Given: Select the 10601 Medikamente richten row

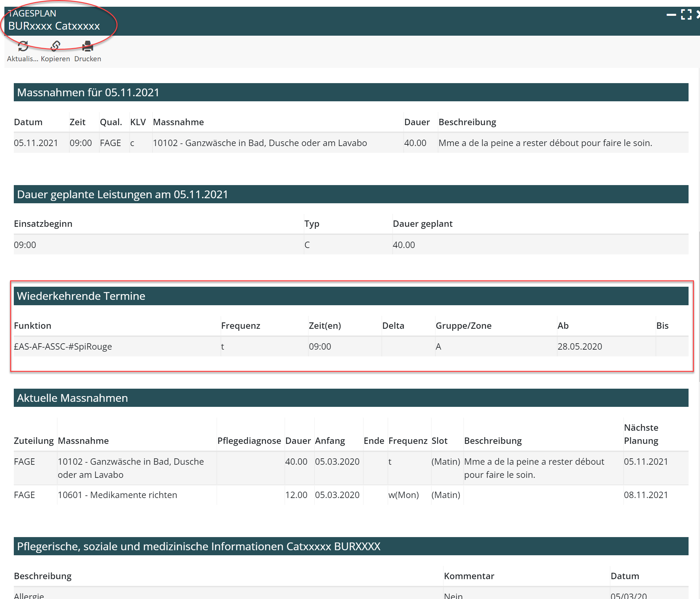Looking at the screenshot, I should 117,495.
